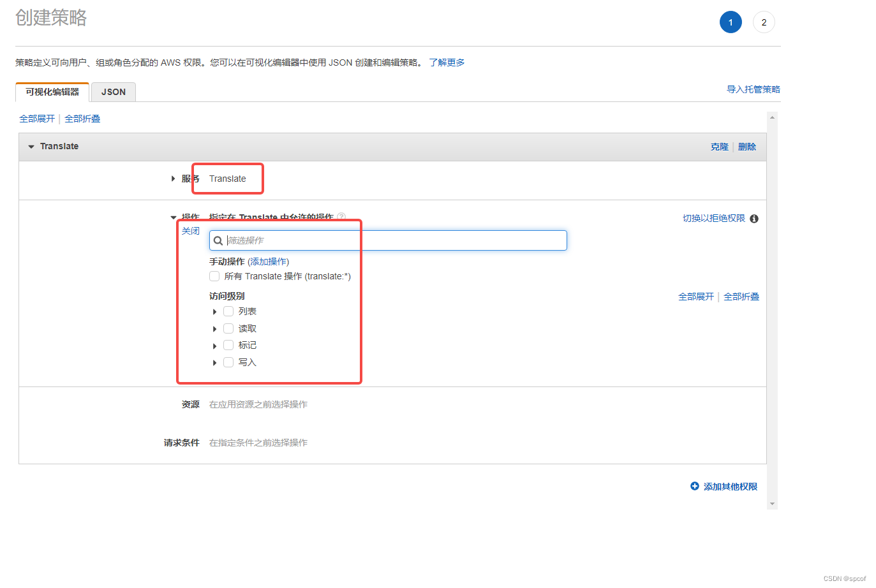Viewport: 876px width, 588px height.
Task: Tick the 读取 access level checkbox
Action: tap(228, 328)
